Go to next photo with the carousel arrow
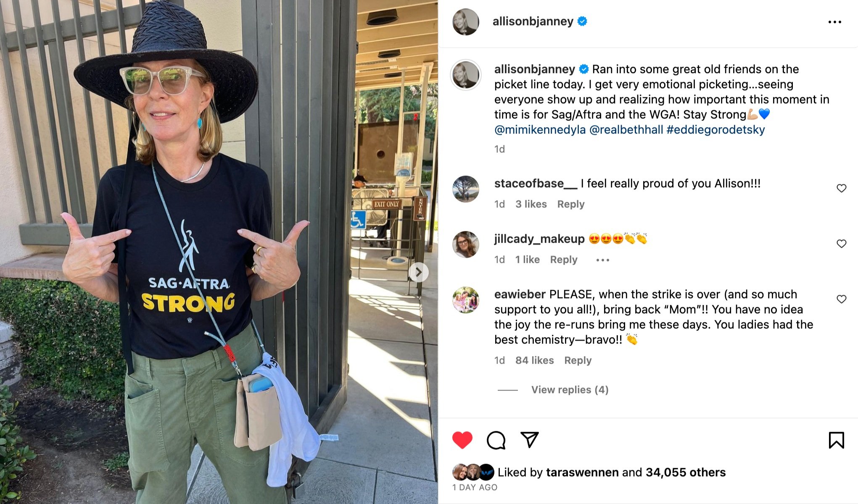Screen dimensions: 858x504 coord(418,273)
